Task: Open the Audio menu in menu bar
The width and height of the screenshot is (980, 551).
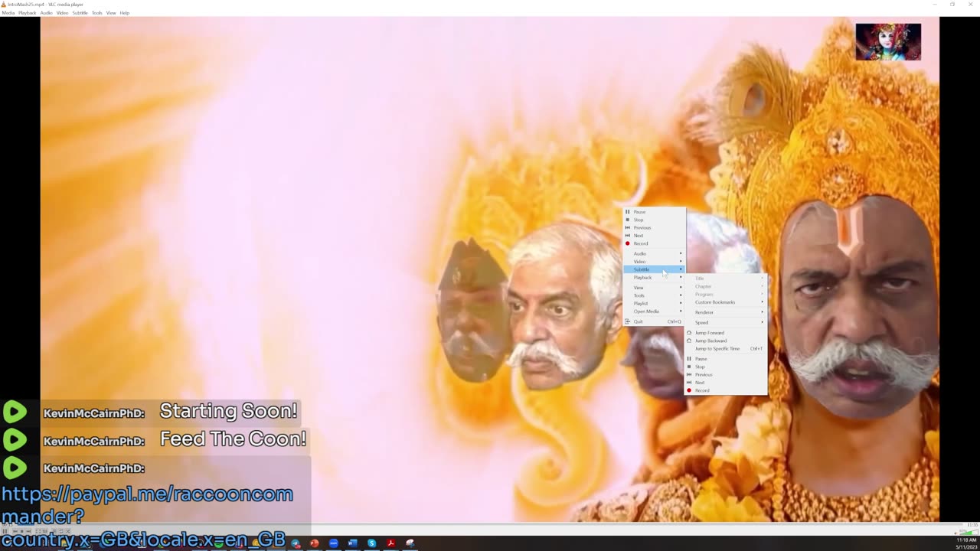Action: (46, 13)
